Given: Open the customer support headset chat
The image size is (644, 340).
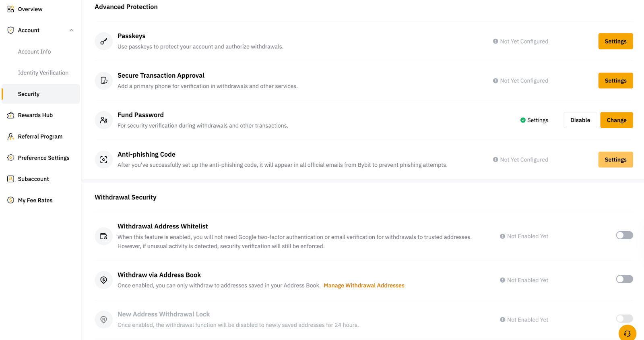Looking at the screenshot, I should pyautogui.click(x=627, y=333).
